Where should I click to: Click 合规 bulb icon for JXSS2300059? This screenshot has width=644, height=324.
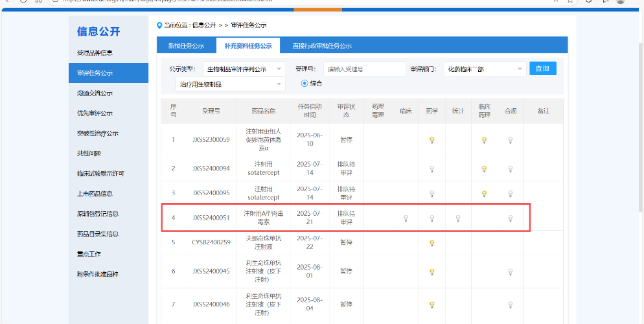tap(511, 140)
